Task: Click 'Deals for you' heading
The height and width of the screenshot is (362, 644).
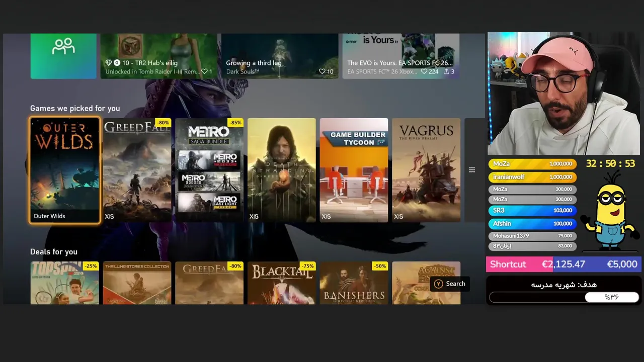Action: (54, 251)
